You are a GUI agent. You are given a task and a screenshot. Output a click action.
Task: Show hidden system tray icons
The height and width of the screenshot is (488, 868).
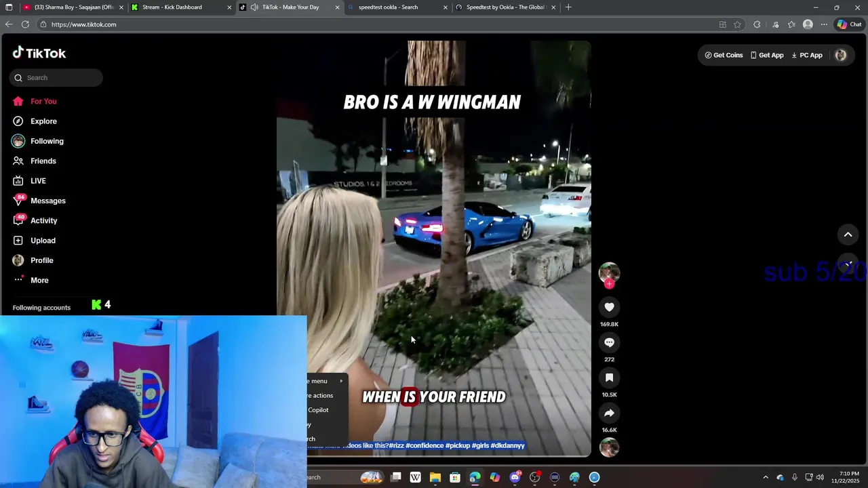pos(766,477)
